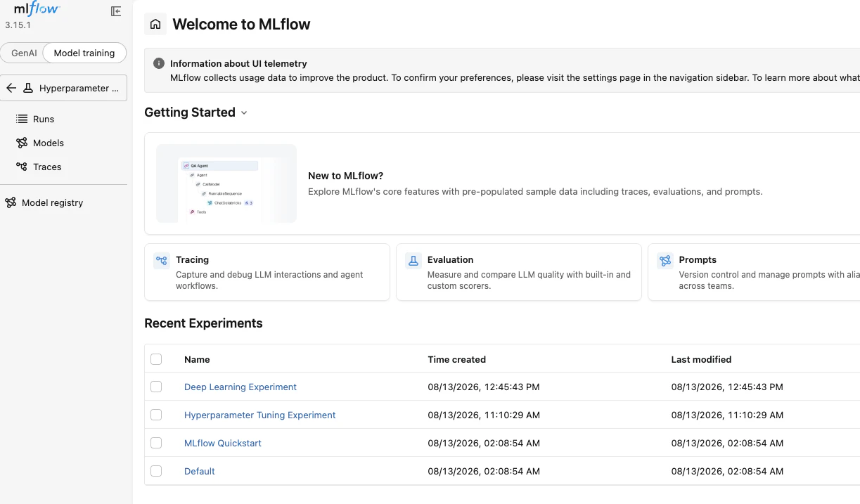
Task: Click the Tracing card icon
Action: click(162, 261)
